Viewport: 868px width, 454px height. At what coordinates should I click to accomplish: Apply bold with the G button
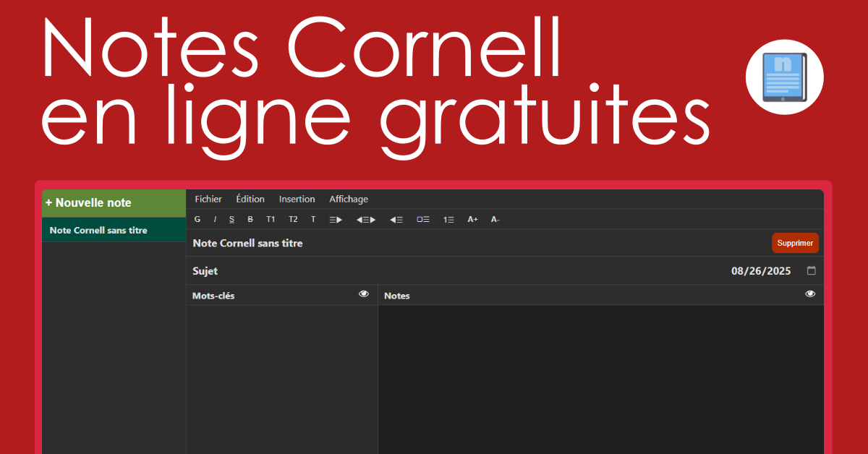[197, 219]
